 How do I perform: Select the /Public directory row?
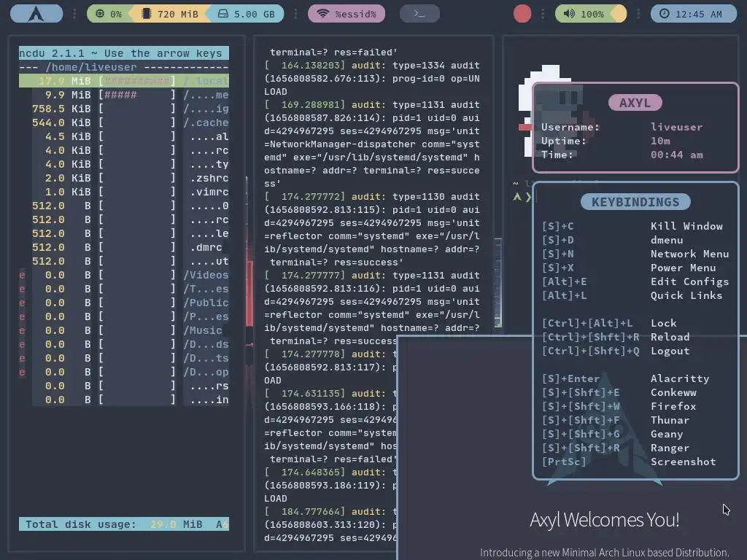[x=124, y=303]
